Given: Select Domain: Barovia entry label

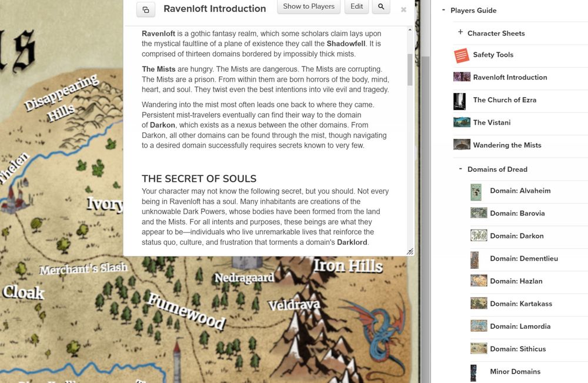Looking at the screenshot, I should point(517,213).
